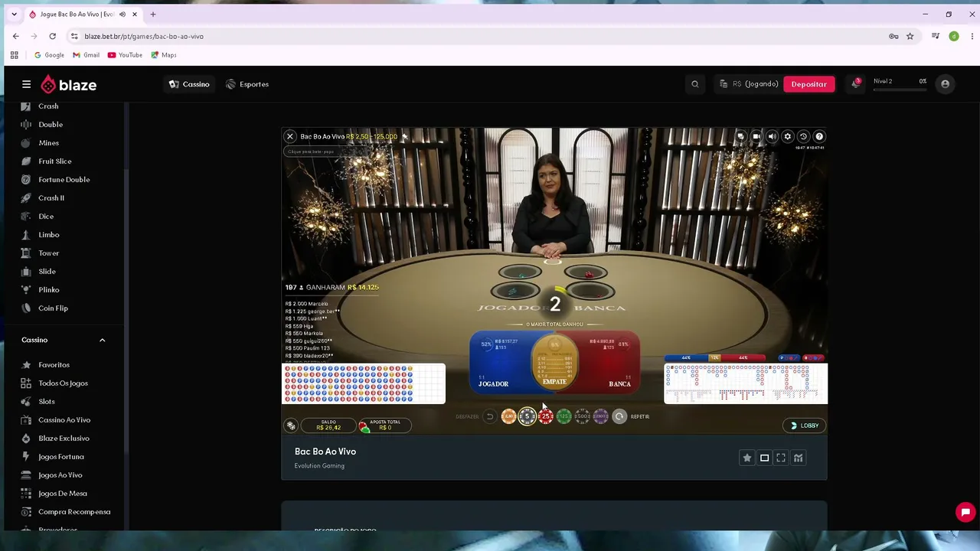This screenshot has height=551, width=980.
Task: Select the 500 black chip
Action: (583, 416)
